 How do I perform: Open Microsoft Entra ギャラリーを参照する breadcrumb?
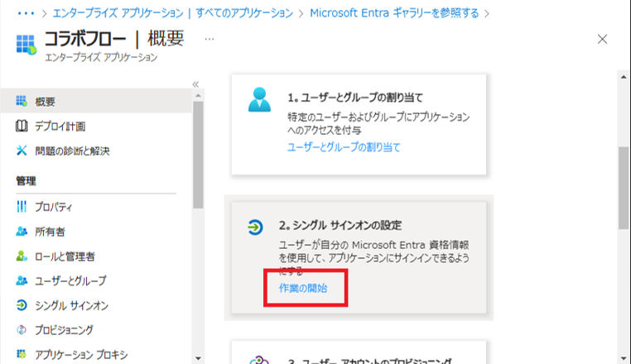point(394,13)
